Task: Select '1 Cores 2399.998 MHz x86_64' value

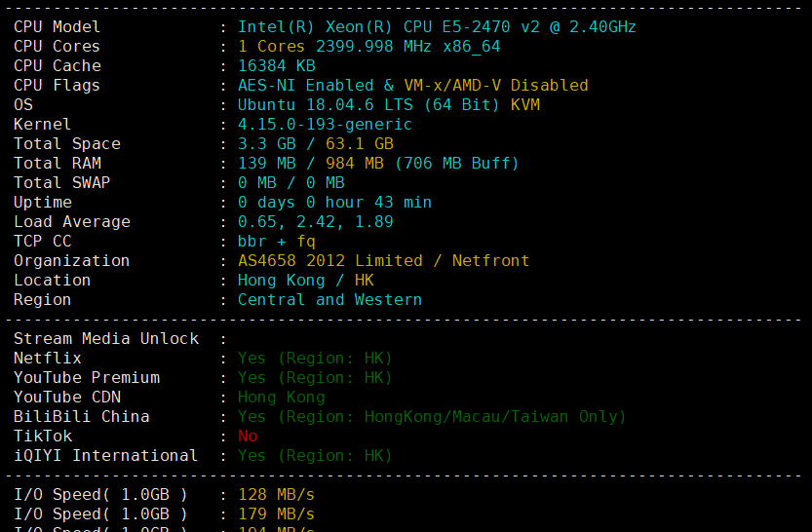Action: (368, 47)
